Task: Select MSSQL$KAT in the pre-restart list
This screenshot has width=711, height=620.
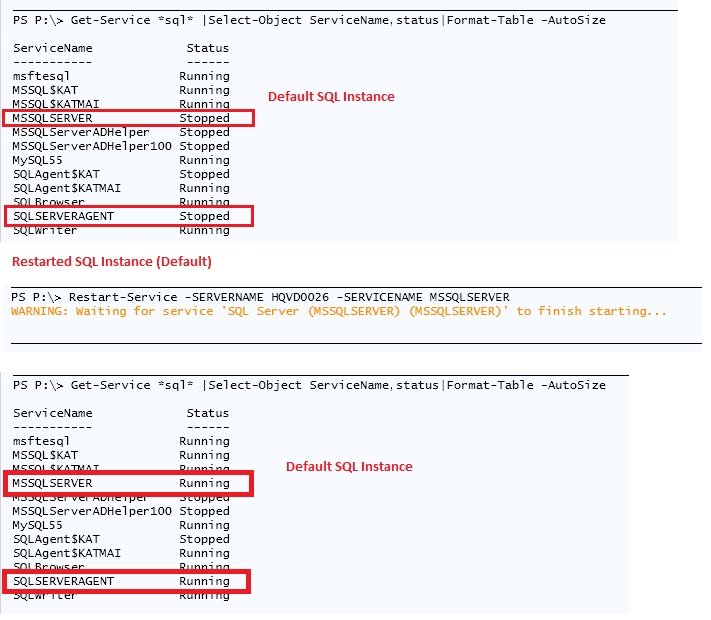Action: pyautogui.click(x=45, y=90)
